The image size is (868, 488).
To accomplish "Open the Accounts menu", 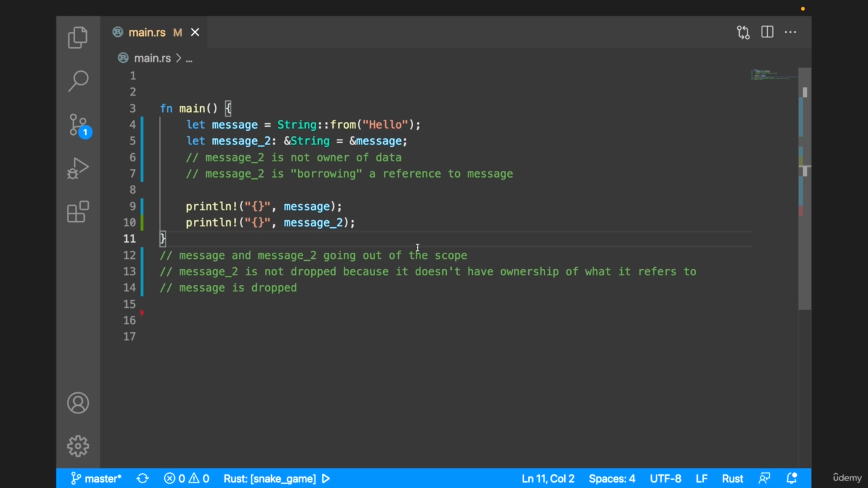I will click(x=78, y=403).
